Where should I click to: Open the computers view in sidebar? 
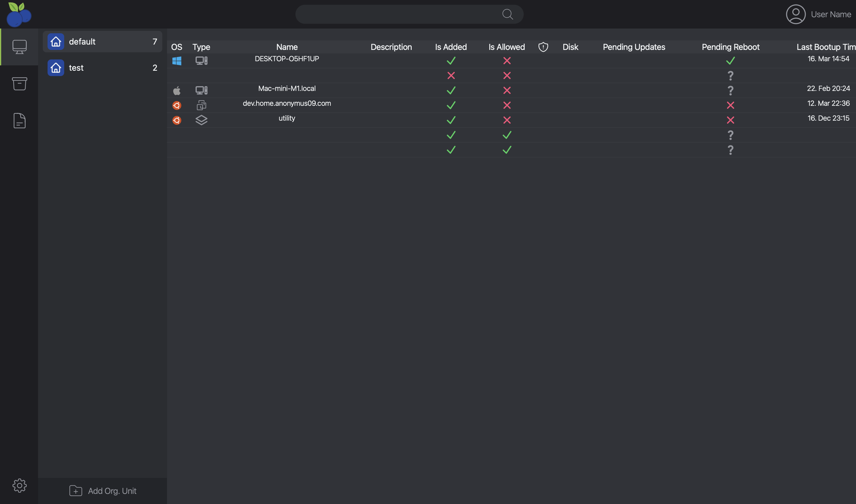(x=20, y=47)
